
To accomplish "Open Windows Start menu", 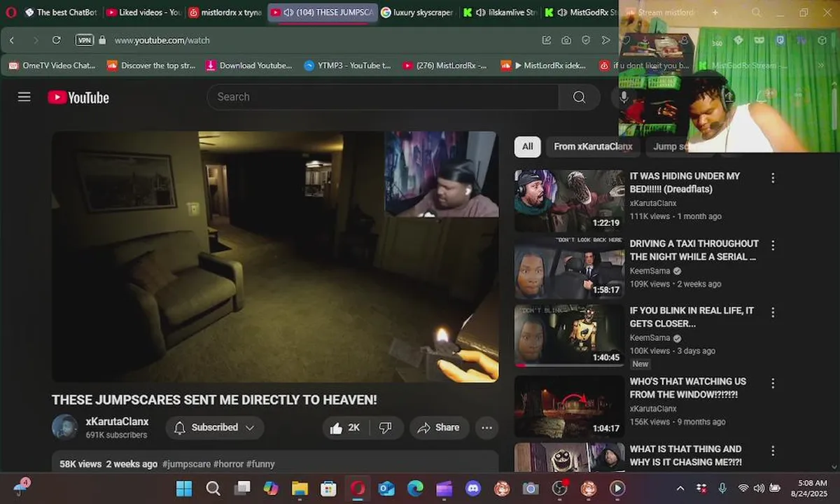I will (x=184, y=488).
